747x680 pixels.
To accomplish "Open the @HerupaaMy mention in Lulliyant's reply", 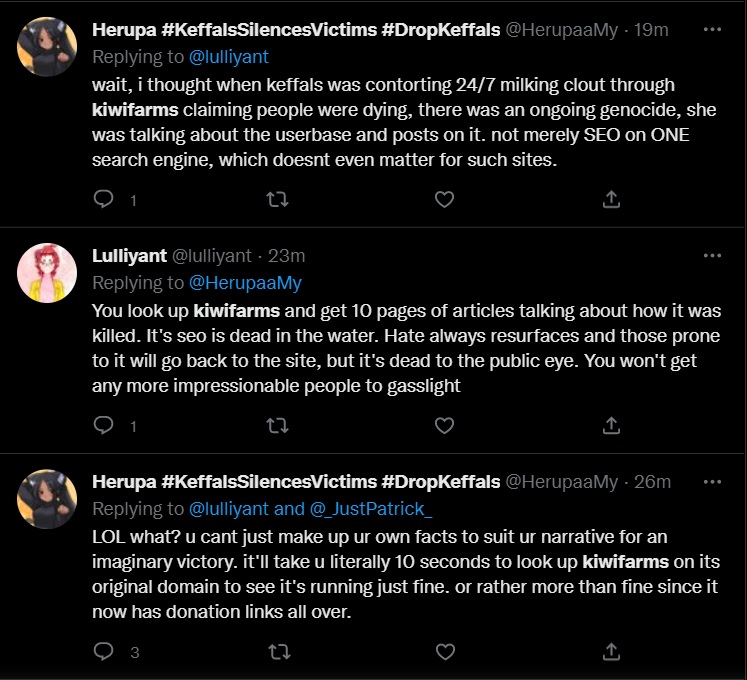I will pyautogui.click(x=244, y=283).
